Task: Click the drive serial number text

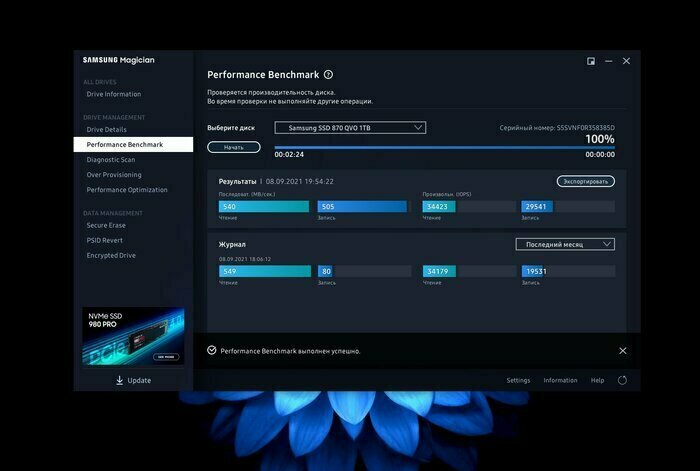Action: pyautogui.click(x=557, y=128)
